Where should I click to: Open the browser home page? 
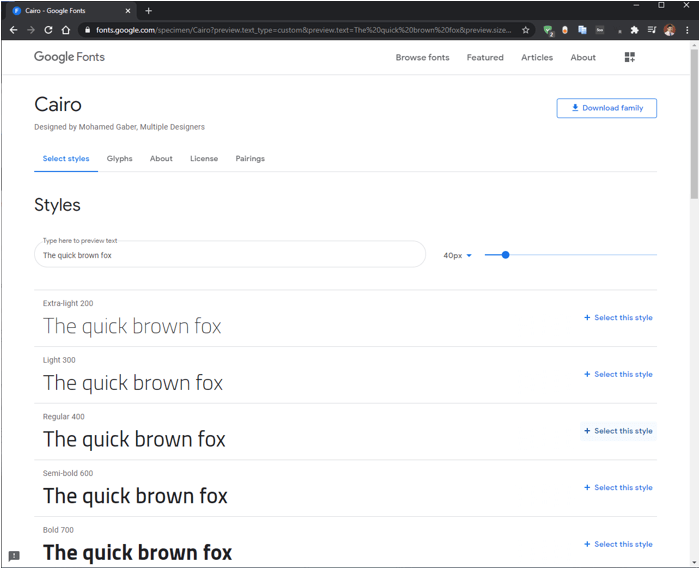tap(66, 30)
